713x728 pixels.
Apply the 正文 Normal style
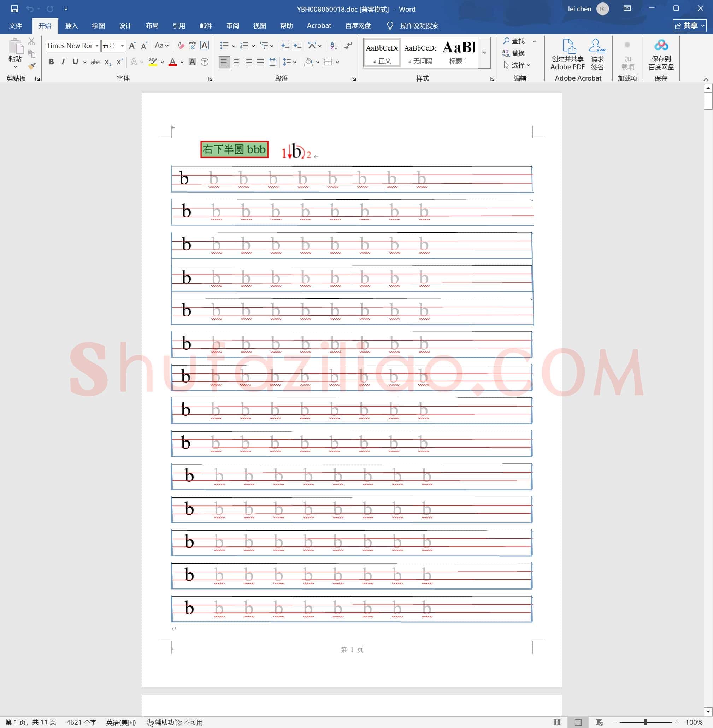pos(382,53)
